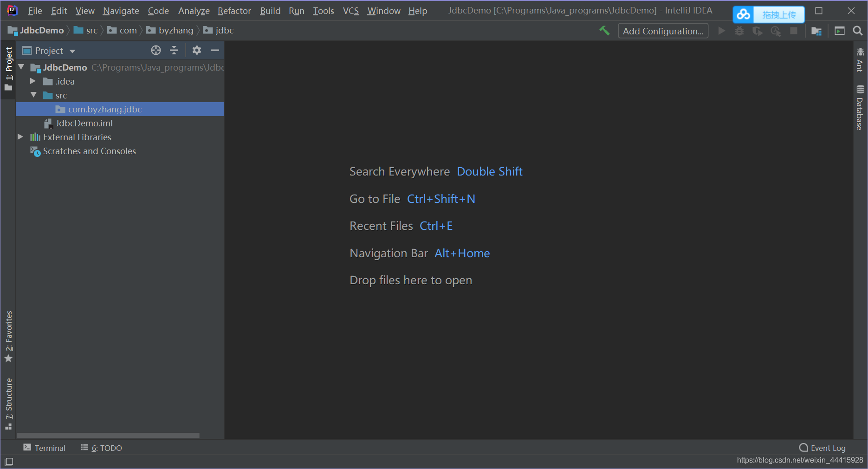Open the Terminal tool window
The width and height of the screenshot is (868, 469).
(x=45, y=448)
